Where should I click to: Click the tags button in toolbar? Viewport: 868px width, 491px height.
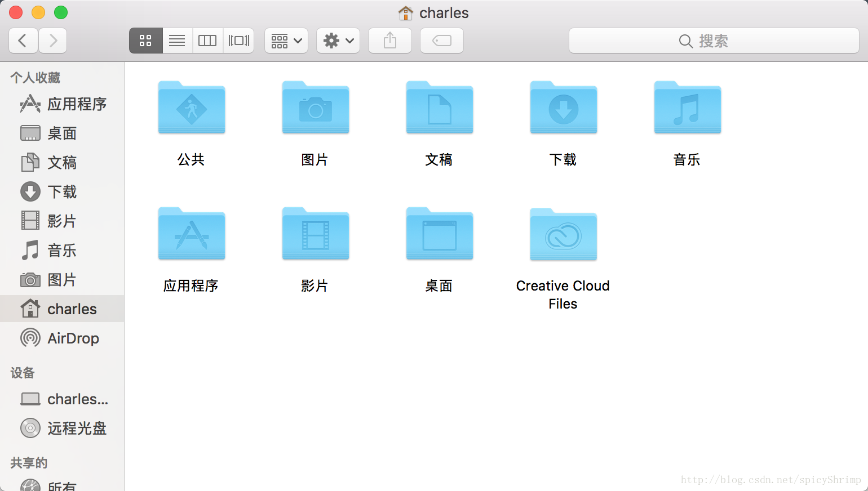click(x=441, y=40)
